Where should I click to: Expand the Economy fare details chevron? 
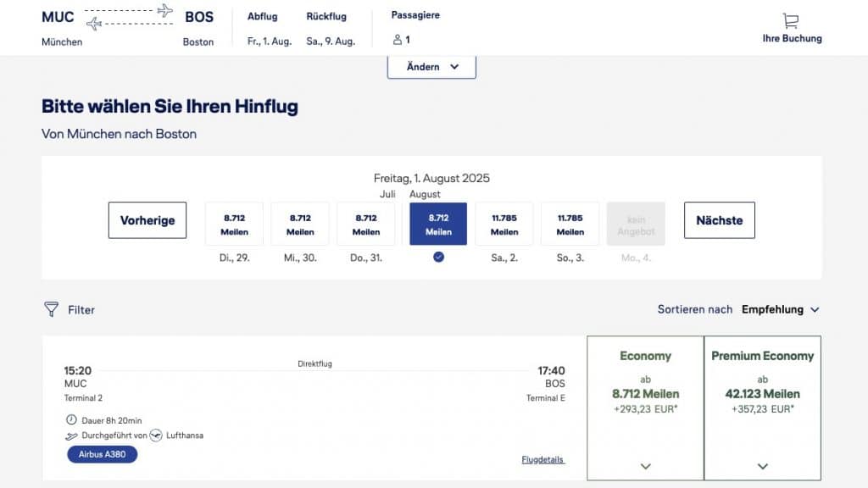coord(645,466)
